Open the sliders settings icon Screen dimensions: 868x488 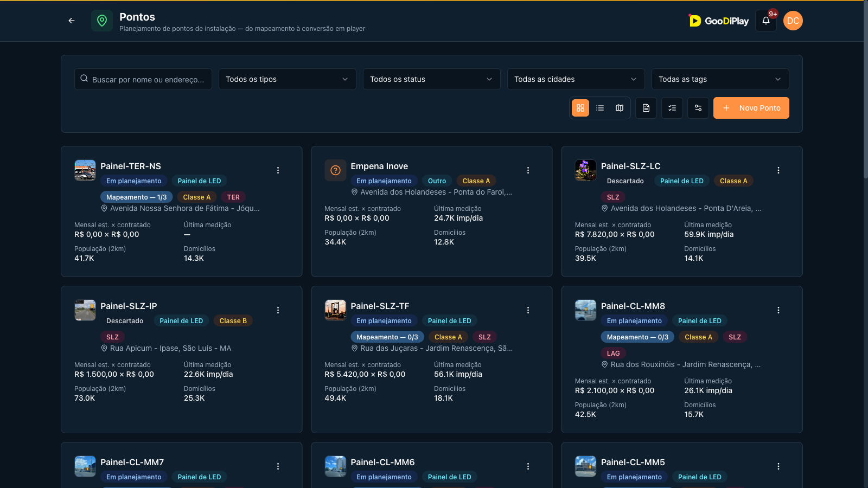pyautogui.click(x=698, y=108)
